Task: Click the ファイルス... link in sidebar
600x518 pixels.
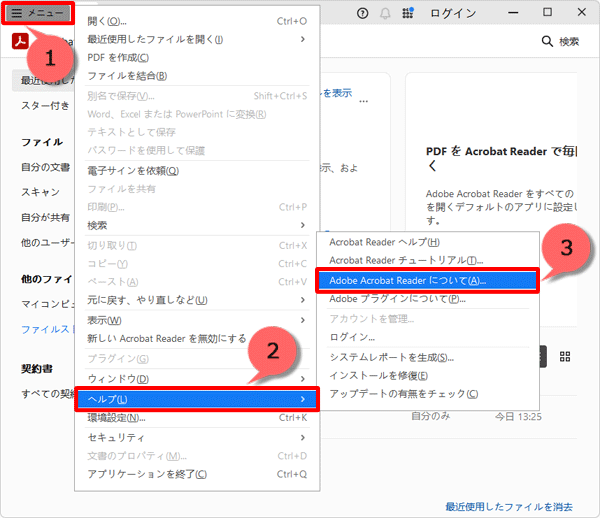Action: [x=47, y=329]
